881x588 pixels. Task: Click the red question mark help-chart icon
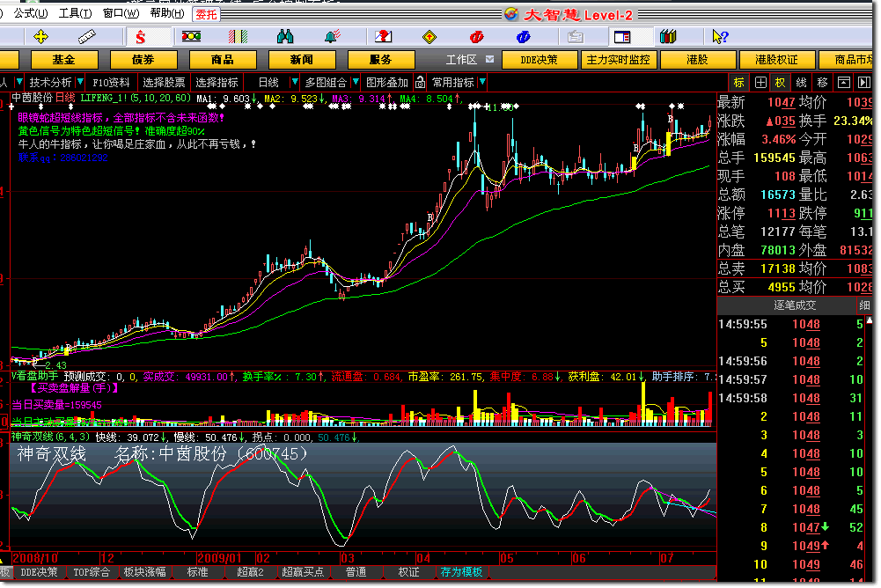click(383, 37)
